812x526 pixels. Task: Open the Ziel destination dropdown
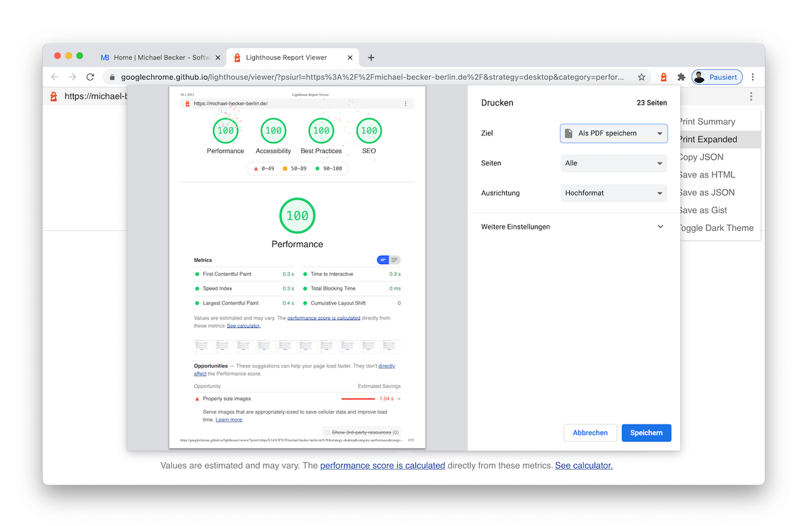pos(614,133)
